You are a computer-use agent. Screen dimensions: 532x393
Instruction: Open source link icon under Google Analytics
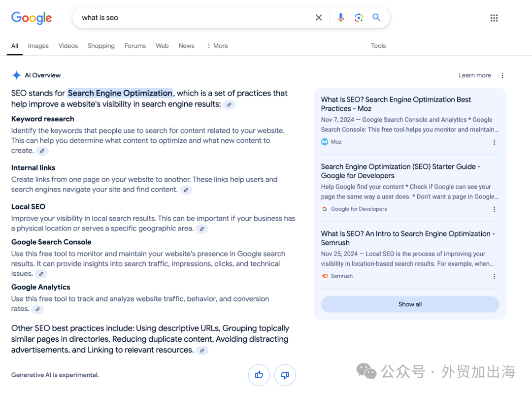point(37,309)
